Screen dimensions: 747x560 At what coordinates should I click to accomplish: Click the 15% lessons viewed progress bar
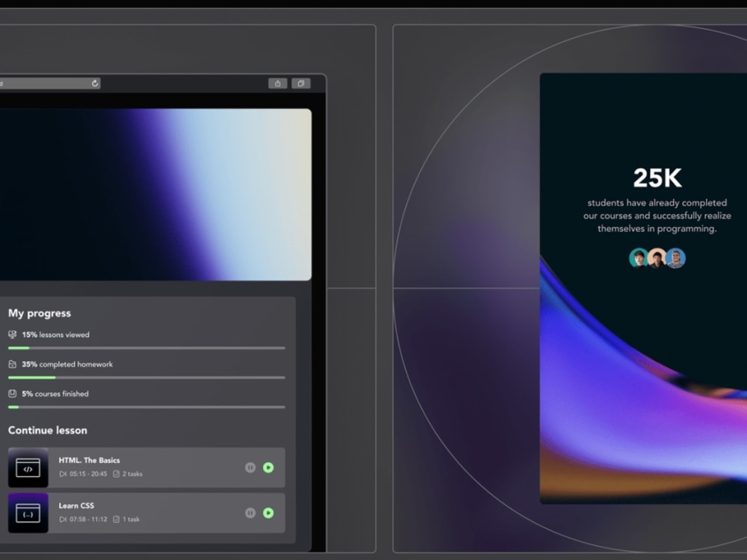(x=146, y=348)
